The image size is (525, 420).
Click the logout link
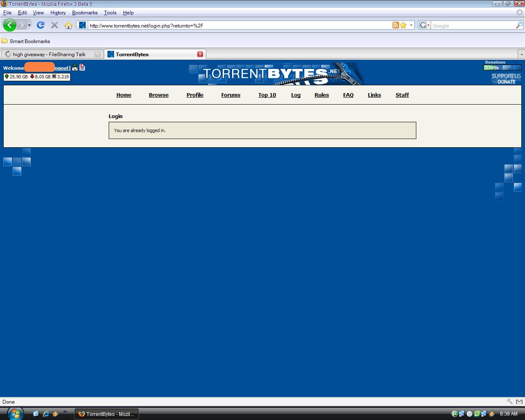click(62, 68)
